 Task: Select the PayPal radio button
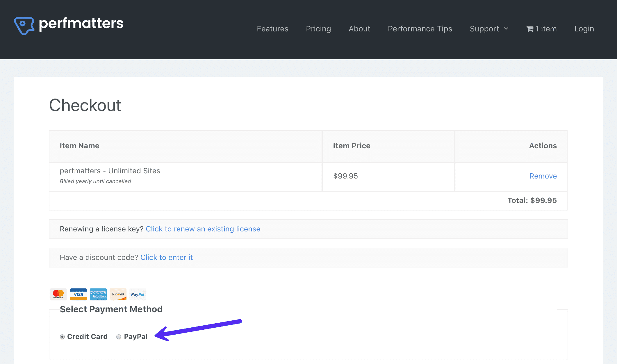coord(119,336)
